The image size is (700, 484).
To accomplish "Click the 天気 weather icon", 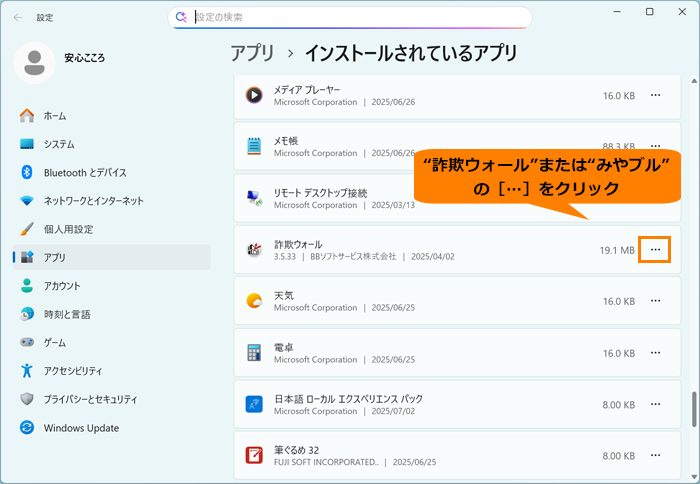I will tap(254, 301).
